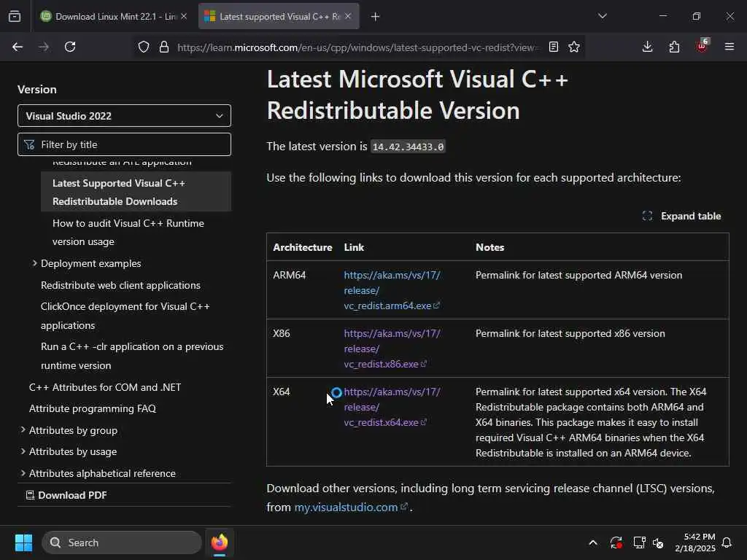This screenshot has width=747, height=560.
Task: Click the sync update tray icon
Action: [x=616, y=542]
